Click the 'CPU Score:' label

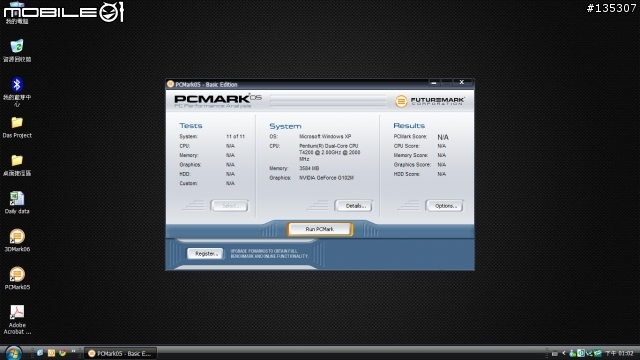[x=406, y=146]
